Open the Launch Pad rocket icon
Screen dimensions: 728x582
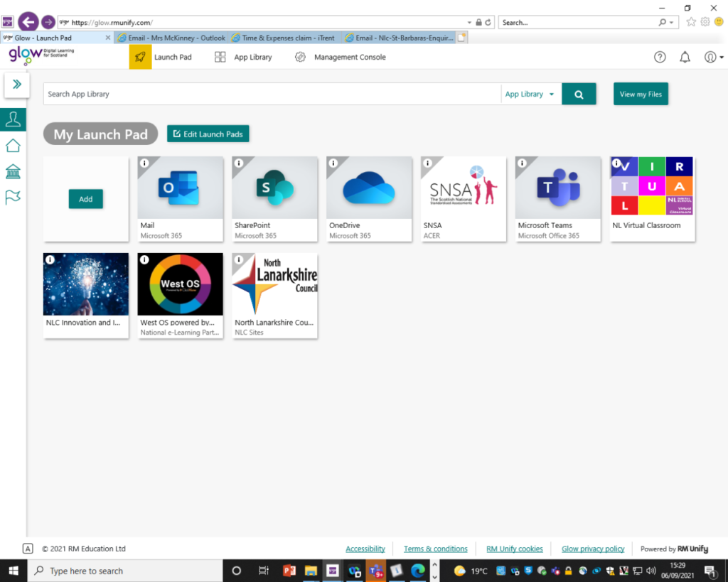pos(140,57)
